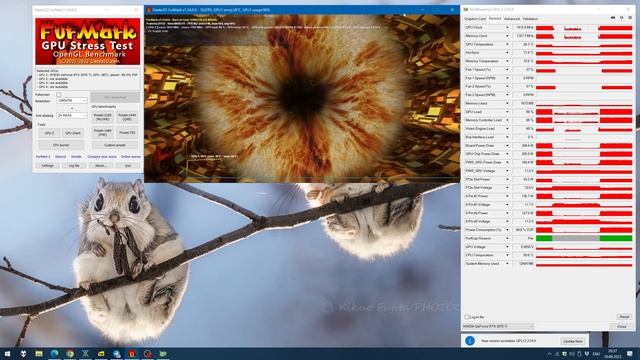Open the Online scores link
Viewport: 640px width, 360px height.
point(131,157)
